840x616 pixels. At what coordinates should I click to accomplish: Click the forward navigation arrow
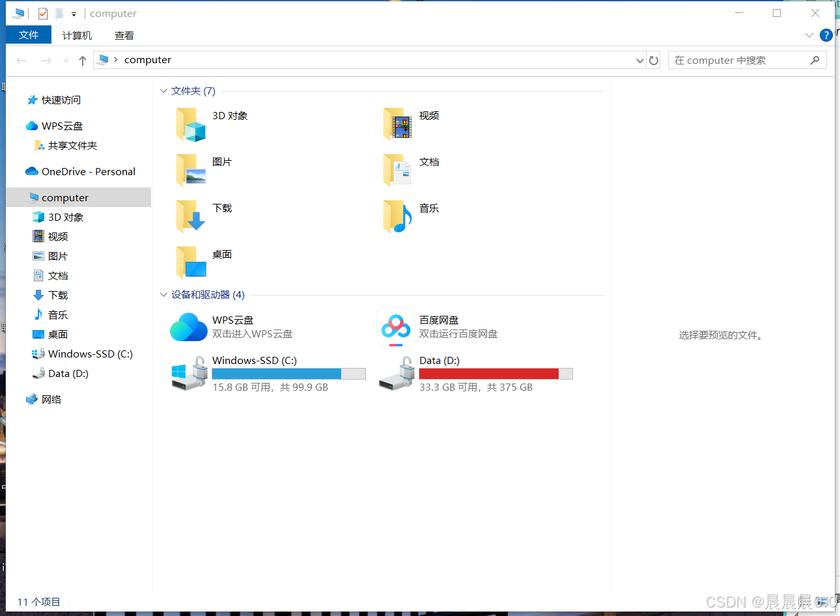(46, 61)
